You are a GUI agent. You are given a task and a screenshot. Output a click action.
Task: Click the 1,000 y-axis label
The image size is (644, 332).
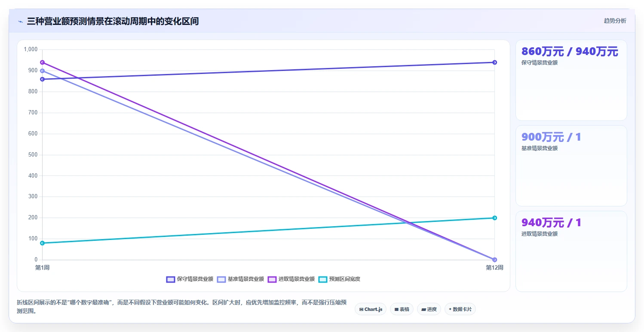pos(31,49)
